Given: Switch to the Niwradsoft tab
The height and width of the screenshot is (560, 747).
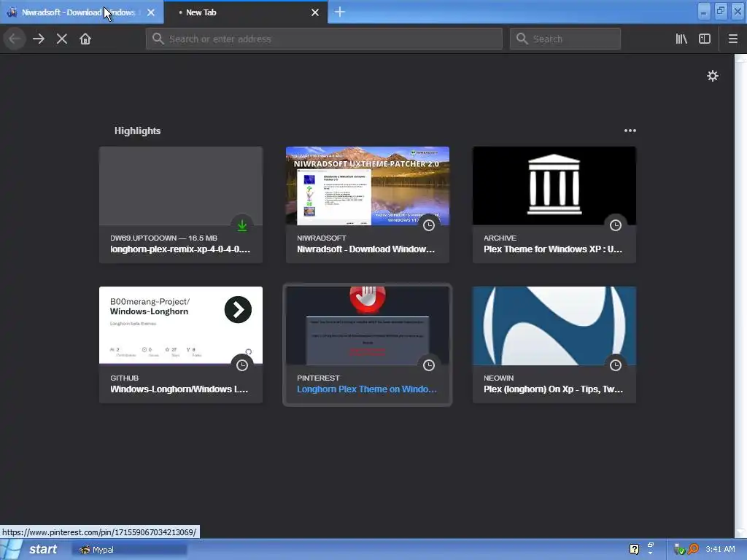Looking at the screenshot, I should [82, 12].
